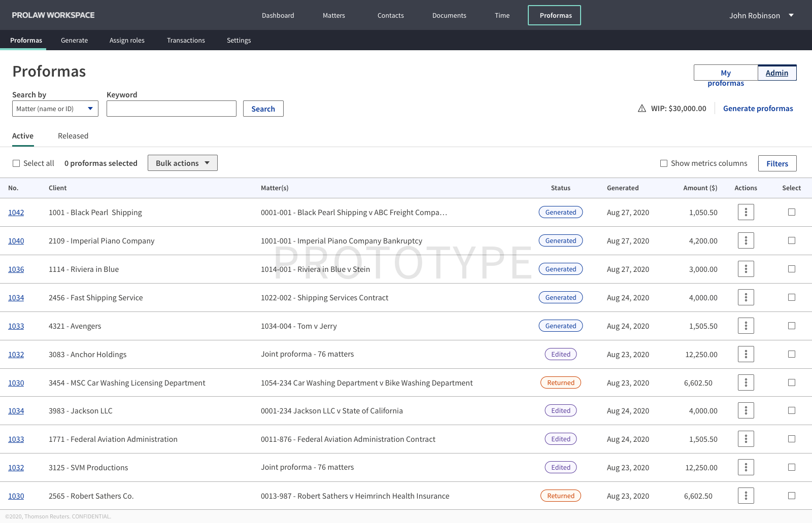Click the Amount ($) column header

pos(700,188)
